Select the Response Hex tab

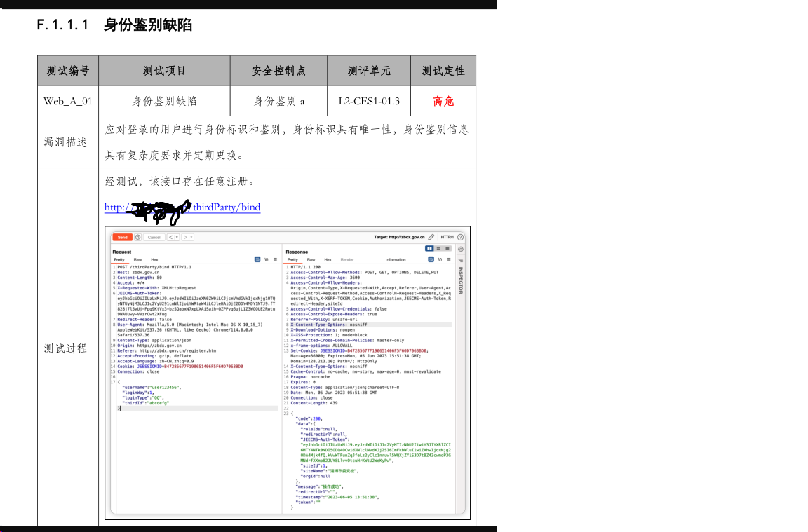pos(328,259)
